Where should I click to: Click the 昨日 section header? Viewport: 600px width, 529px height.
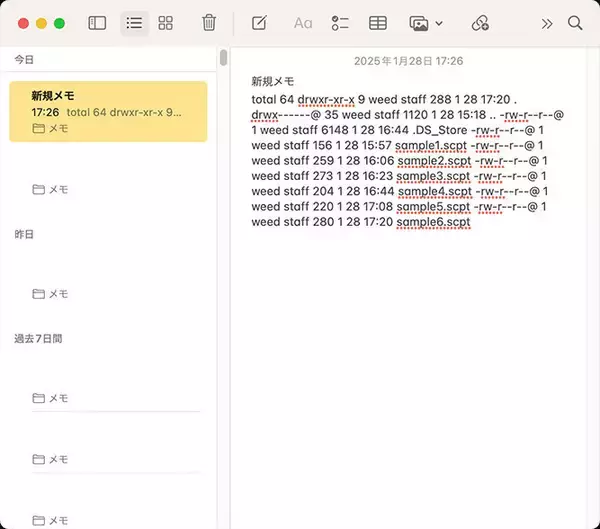point(24,234)
